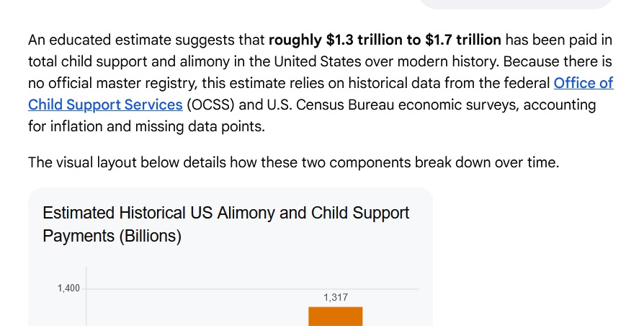
Task: Select the orange bar in the chart
Action: [x=336, y=316]
